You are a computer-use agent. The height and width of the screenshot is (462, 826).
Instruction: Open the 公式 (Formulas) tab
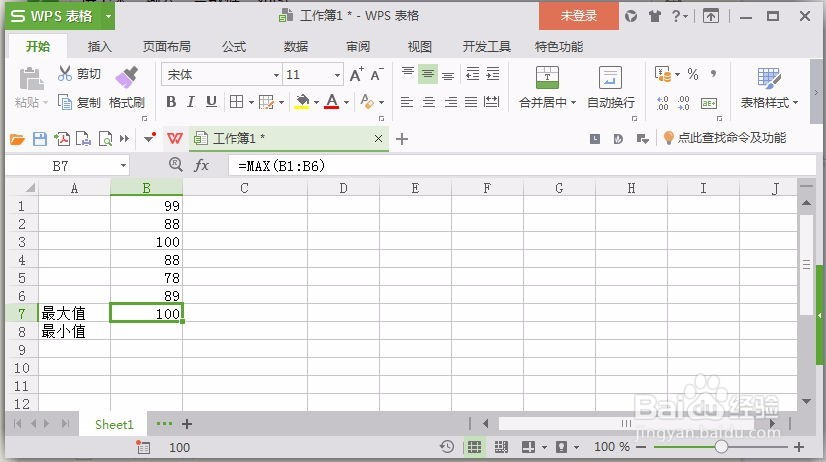[234, 46]
